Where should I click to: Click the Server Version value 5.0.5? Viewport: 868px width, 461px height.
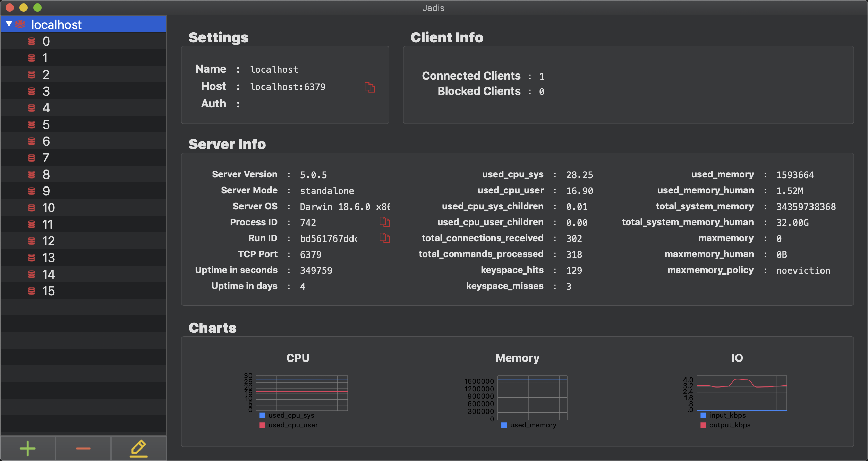(313, 175)
